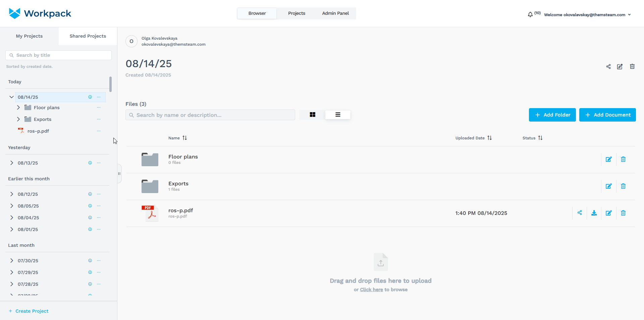The height and width of the screenshot is (320, 644).
Task: Open more options for 07/29/25 project
Action: pyautogui.click(x=99, y=272)
